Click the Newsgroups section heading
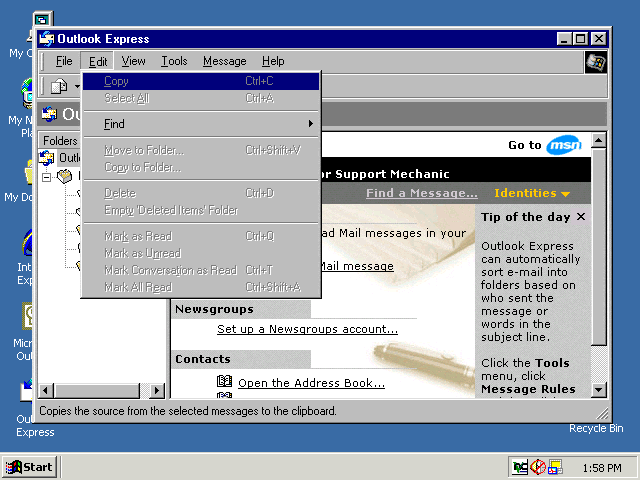 click(214, 309)
